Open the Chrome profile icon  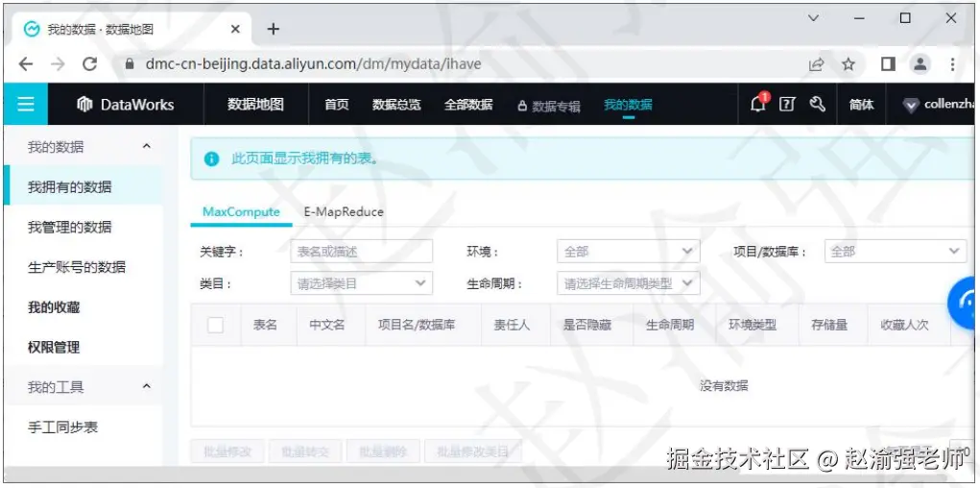[920, 63]
